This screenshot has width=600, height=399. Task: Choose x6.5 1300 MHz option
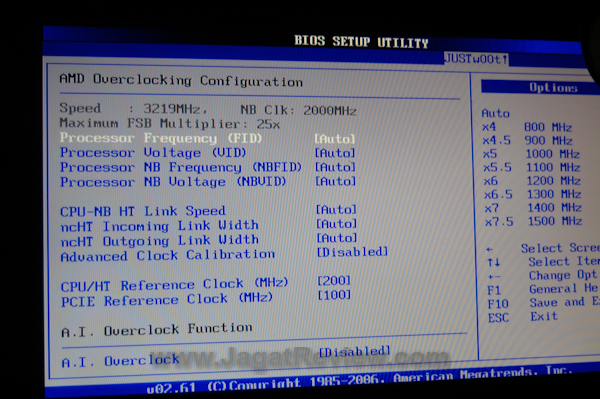pyautogui.click(x=533, y=194)
